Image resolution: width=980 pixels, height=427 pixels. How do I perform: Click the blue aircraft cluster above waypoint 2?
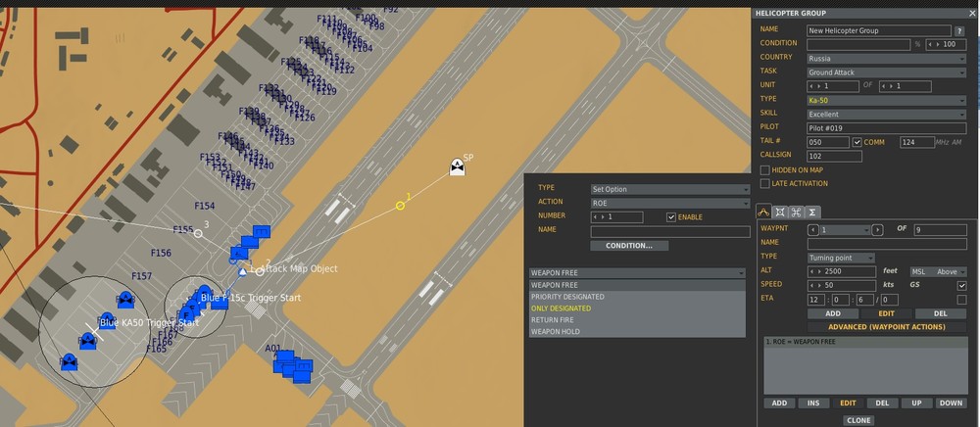250,243
